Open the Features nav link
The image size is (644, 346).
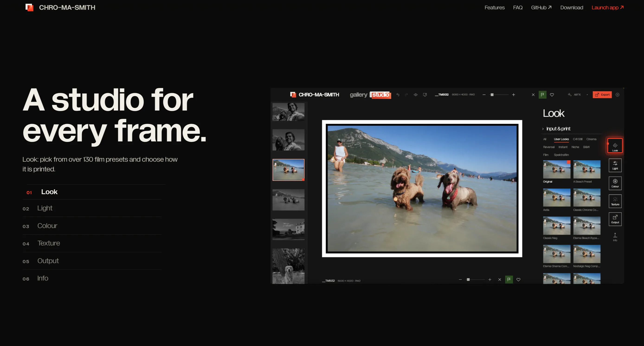(495, 7)
